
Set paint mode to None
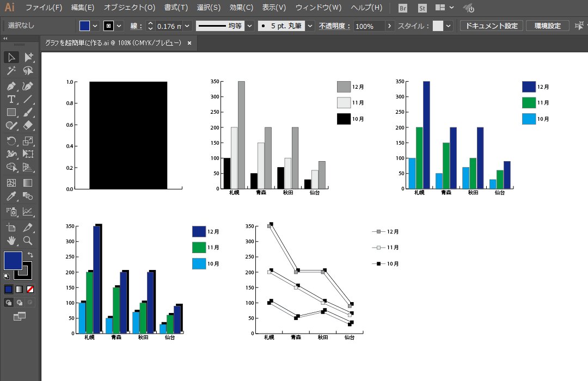pos(30,289)
